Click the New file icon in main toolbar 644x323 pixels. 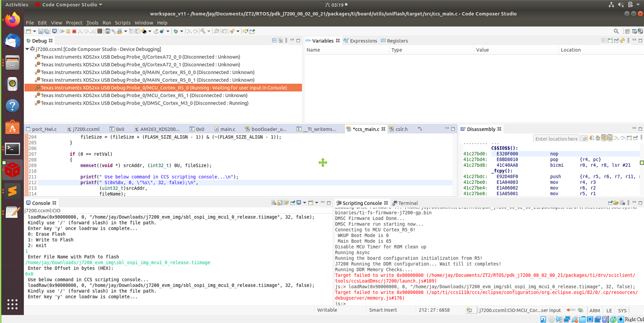pos(28,31)
